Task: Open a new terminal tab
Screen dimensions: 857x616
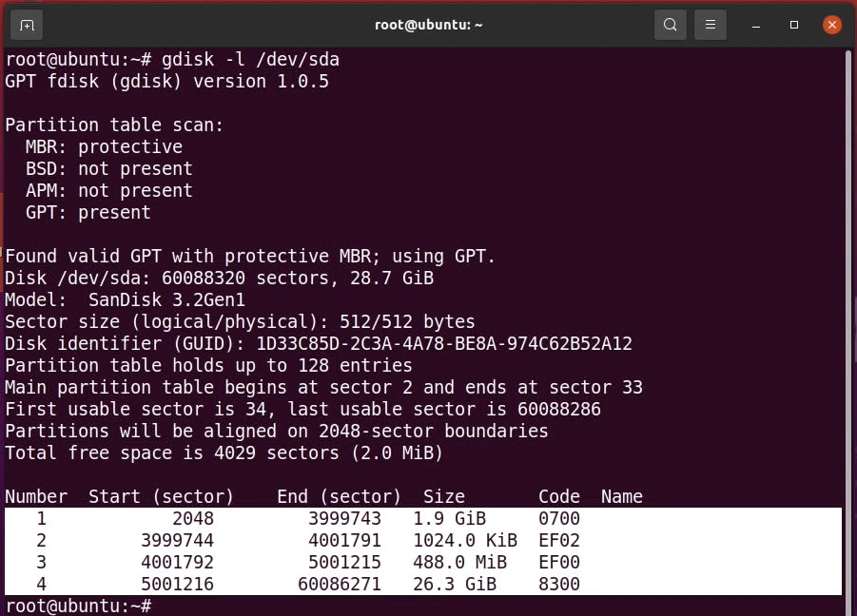Action: pos(27,25)
